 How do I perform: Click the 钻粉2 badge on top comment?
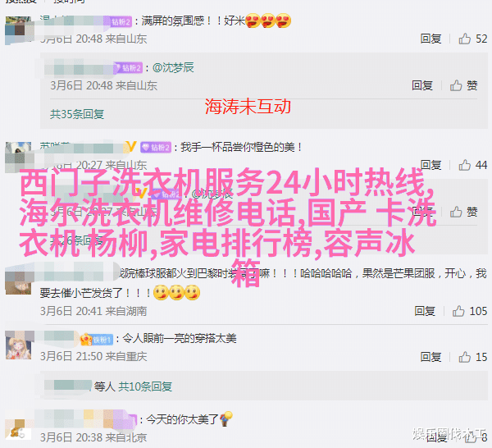point(121,21)
